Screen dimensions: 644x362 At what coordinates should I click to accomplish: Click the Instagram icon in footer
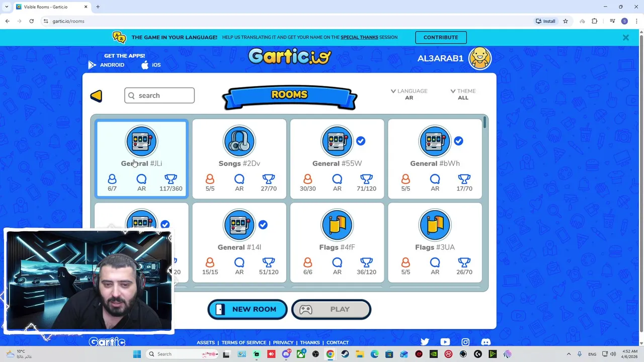pyautogui.click(x=465, y=342)
